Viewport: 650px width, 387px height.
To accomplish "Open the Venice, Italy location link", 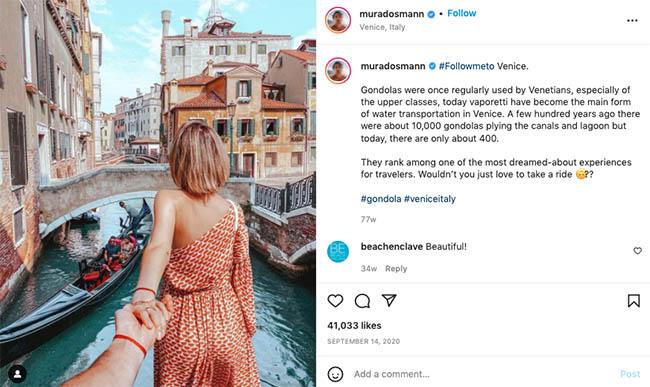I will point(382,27).
